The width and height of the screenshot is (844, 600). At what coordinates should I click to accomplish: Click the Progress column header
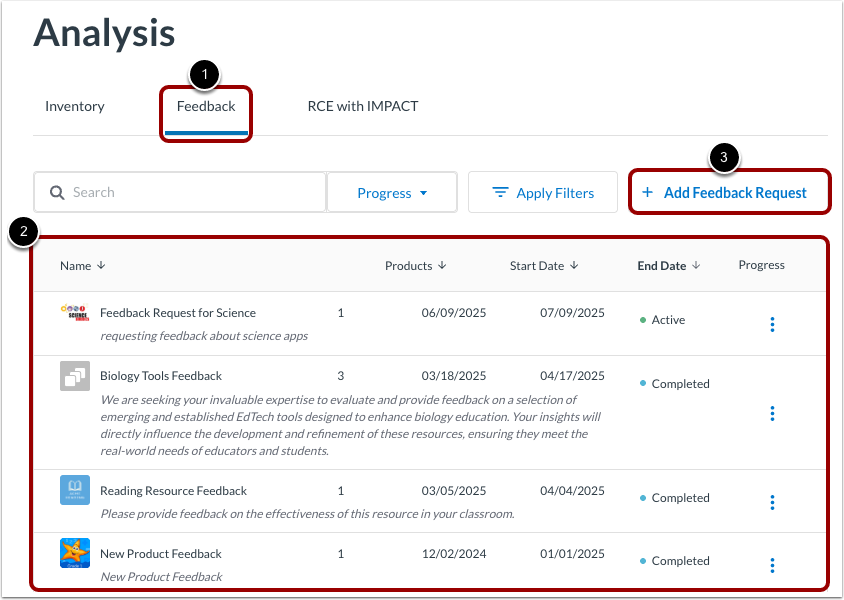pyautogui.click(x=761, y=265)
